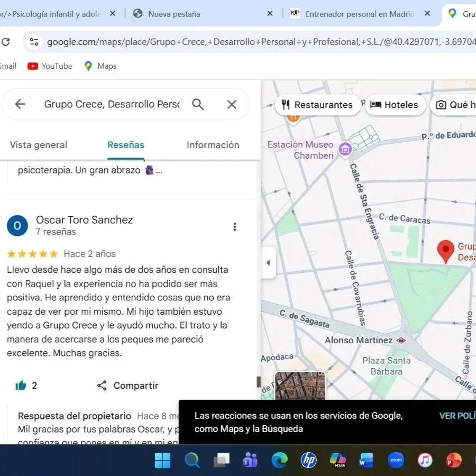
Task: Select the Reseñas tab
Action: coord(126,145)
